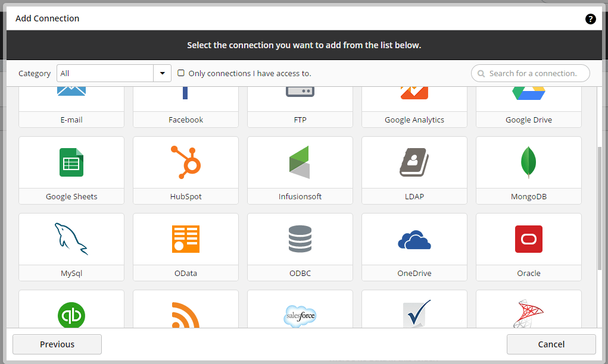Click the FTP connection label
This screenshot has width=608, height=364.
click(x=300, y=120)
